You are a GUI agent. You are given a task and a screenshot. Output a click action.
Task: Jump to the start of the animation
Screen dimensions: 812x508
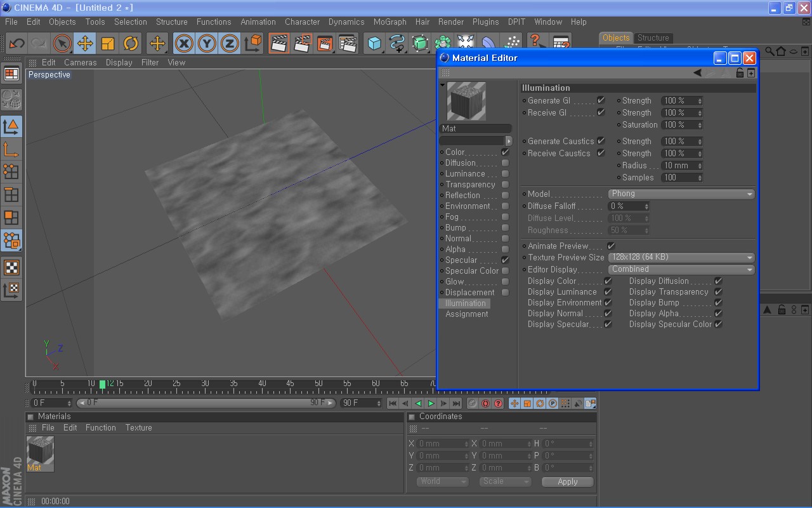coord(393,403)
